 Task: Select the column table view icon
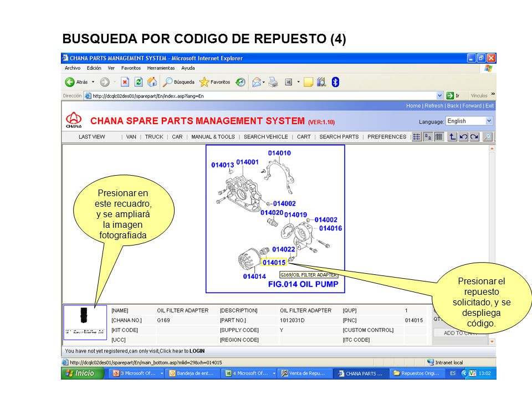(x=439, y=137)
